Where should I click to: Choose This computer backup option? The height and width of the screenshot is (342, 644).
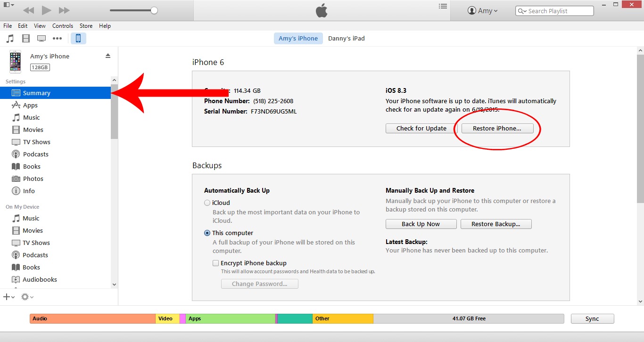point(207,233)
